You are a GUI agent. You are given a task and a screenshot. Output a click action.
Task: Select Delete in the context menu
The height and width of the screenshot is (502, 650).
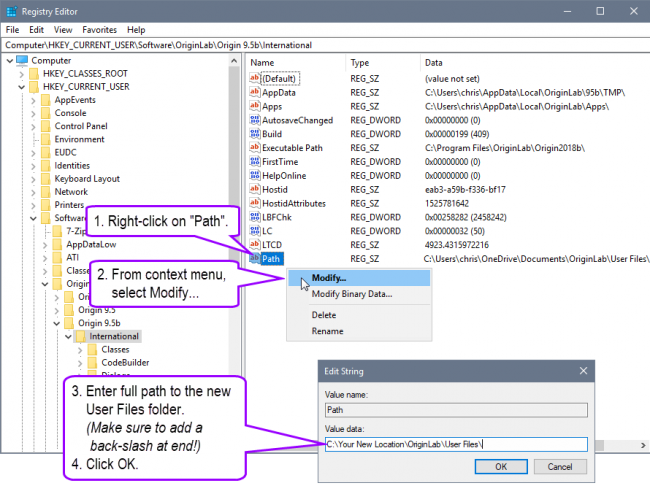click(324, 315)
